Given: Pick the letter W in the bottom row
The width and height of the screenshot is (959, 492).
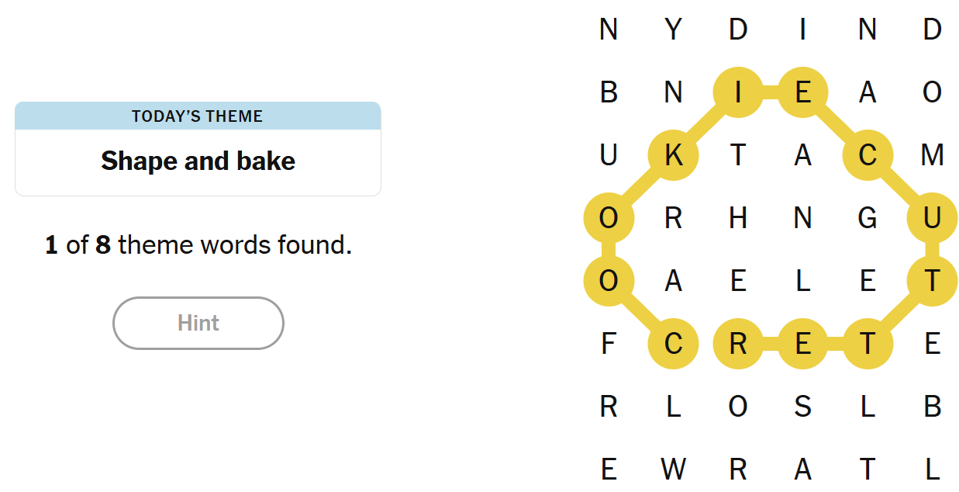Looking at the screenshot, I should pyautogui.click(x=673, y=470).
